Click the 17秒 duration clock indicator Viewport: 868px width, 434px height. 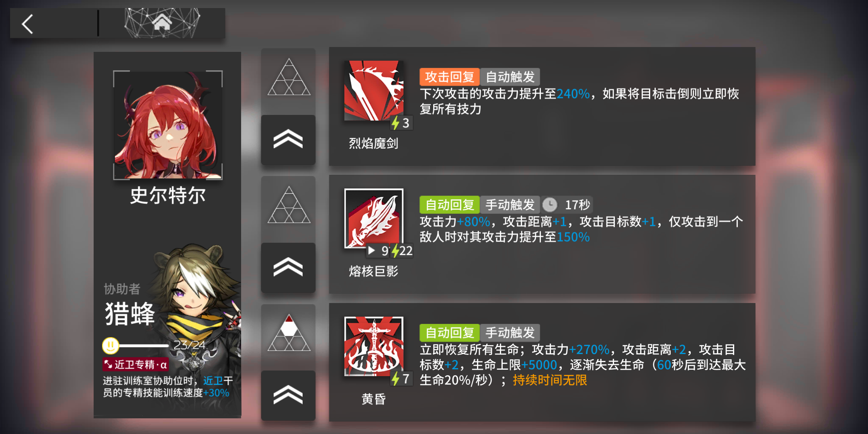point(567,205)
